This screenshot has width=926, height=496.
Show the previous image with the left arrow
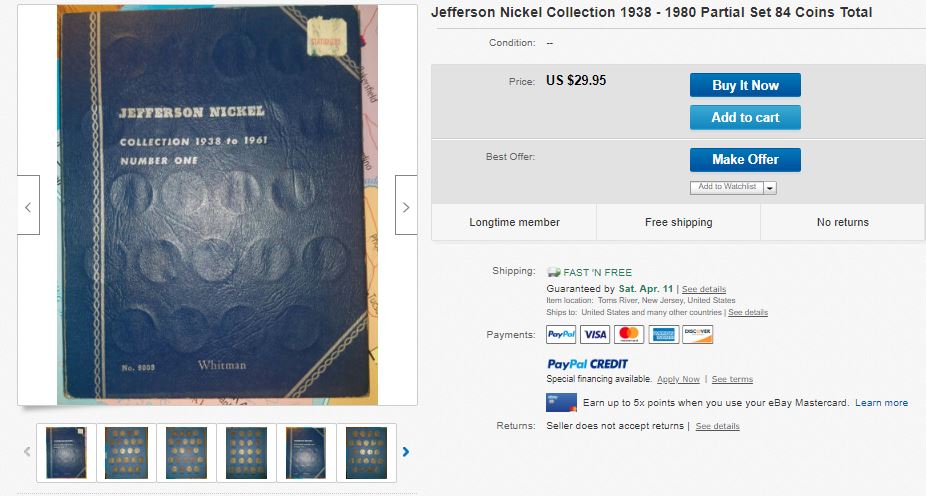pyautogui.click(x=28, y=205)
